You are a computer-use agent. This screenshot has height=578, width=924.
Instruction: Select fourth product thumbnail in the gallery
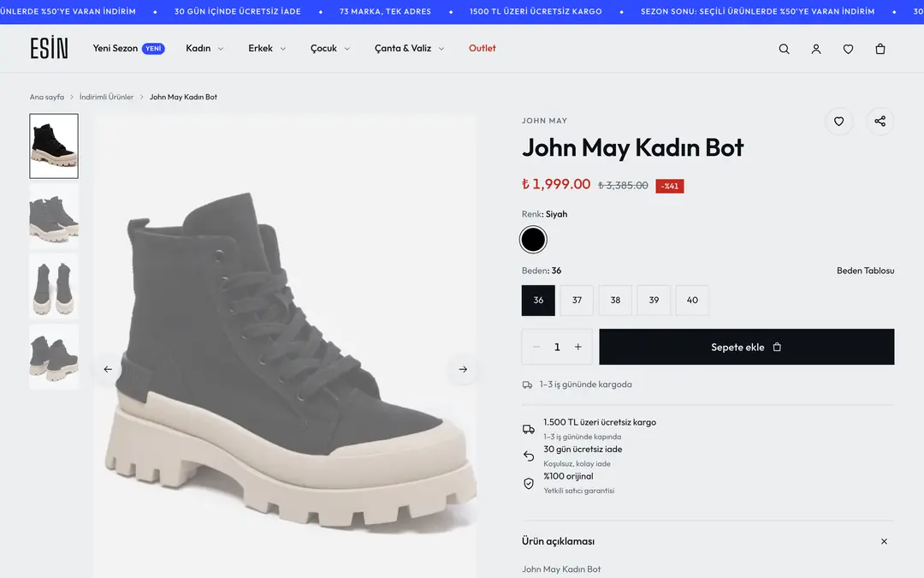[54, 357]
